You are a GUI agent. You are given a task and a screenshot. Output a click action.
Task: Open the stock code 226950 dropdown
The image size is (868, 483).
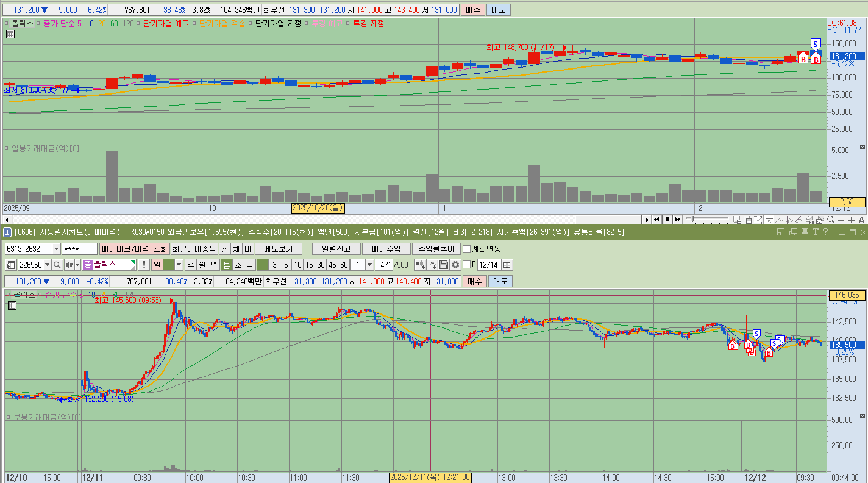47,265
